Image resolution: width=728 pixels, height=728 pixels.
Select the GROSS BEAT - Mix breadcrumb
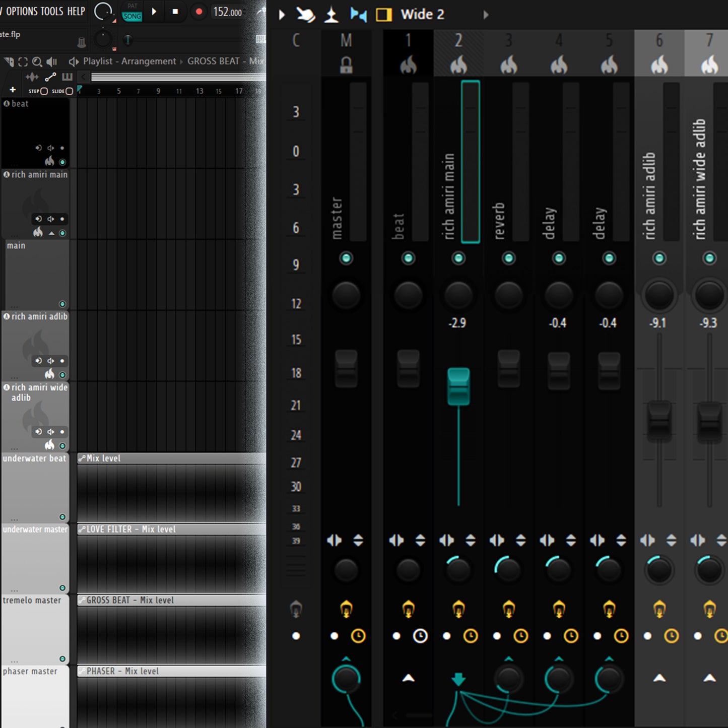[225, 61]
